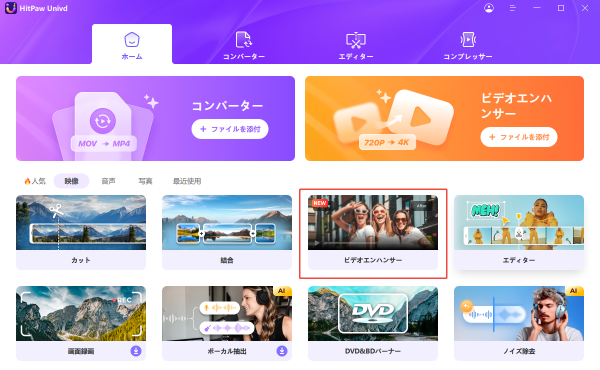Minimize the HitPaw Univd window
The image size is (600, 370).
(x=537, y=8)
